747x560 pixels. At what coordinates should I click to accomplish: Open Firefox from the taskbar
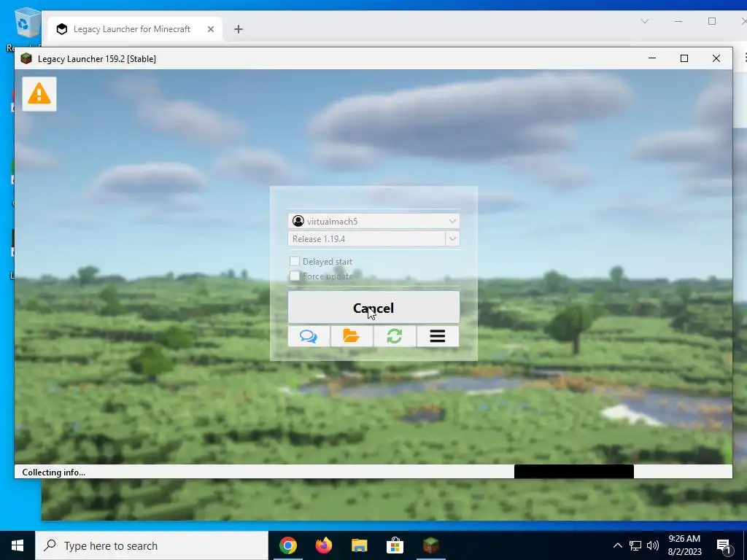click(323, 545)
